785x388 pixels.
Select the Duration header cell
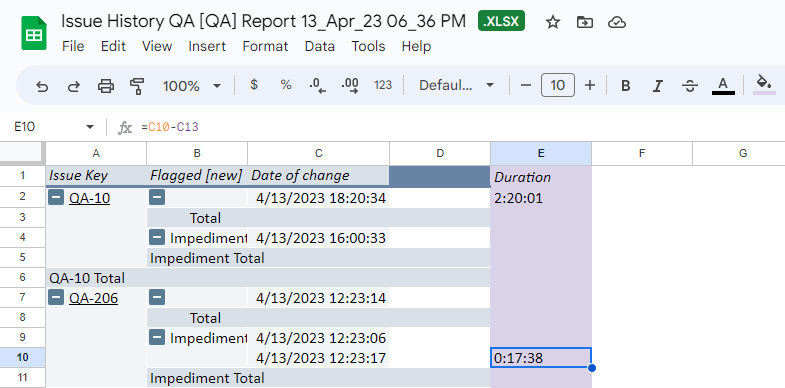(x=541, y=177)
